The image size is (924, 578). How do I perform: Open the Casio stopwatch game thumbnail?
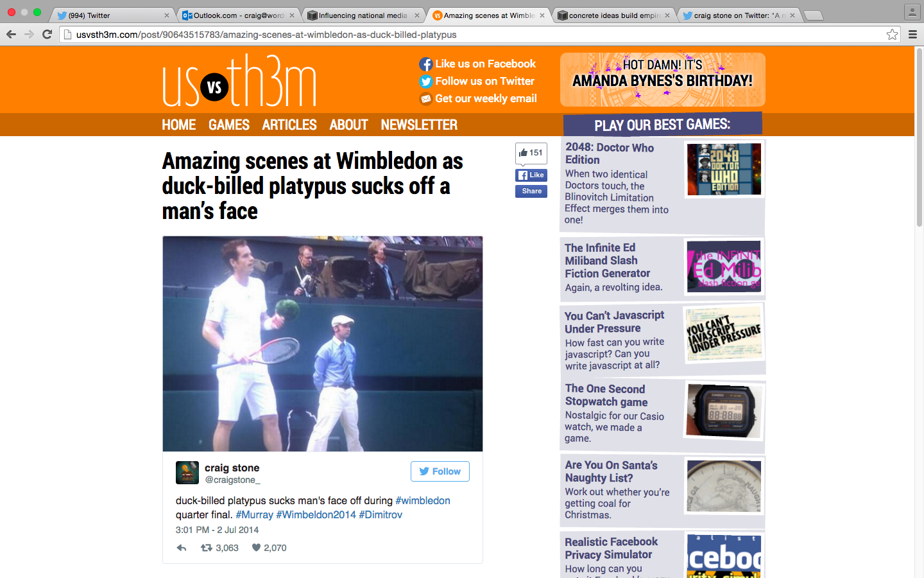coord(724,410)
